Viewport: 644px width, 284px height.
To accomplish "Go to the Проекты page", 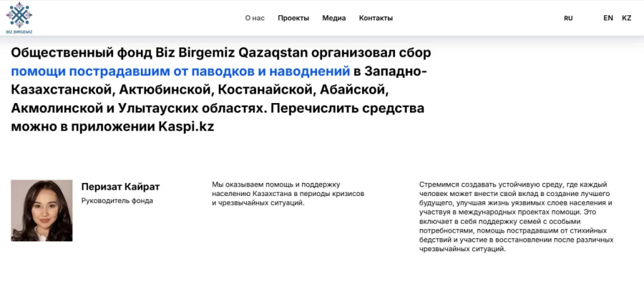I will tap(293, 18).
